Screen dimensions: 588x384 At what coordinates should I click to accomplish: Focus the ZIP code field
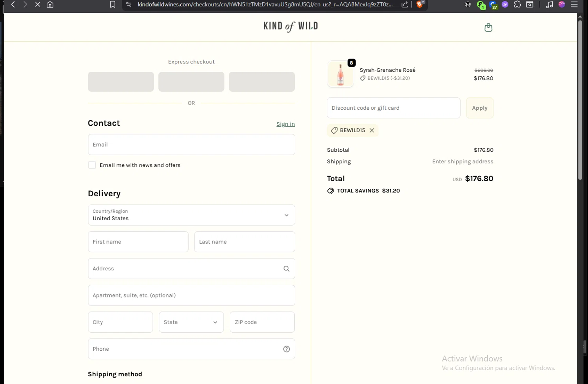pyautogui.click(x=262, y=322)
